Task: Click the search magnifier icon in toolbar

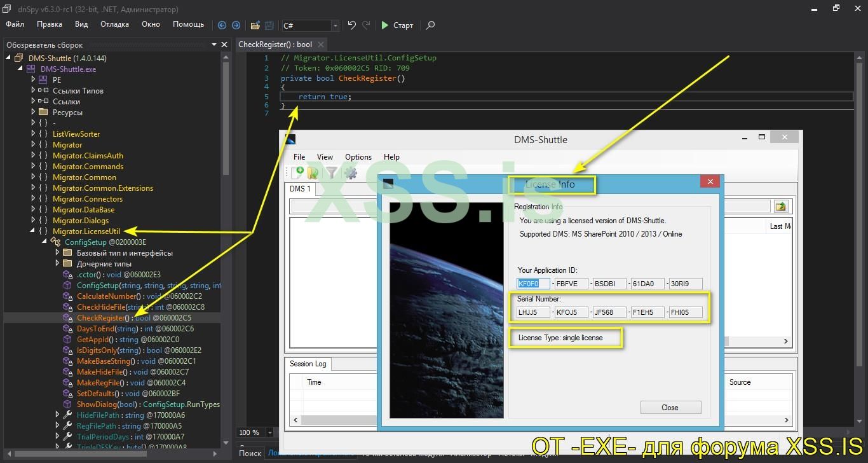Action: coord(430,25)
